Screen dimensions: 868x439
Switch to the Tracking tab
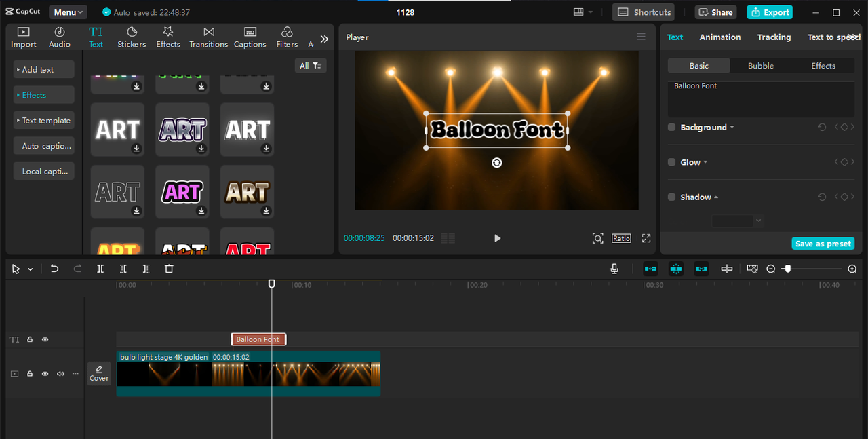click(774, 37)
